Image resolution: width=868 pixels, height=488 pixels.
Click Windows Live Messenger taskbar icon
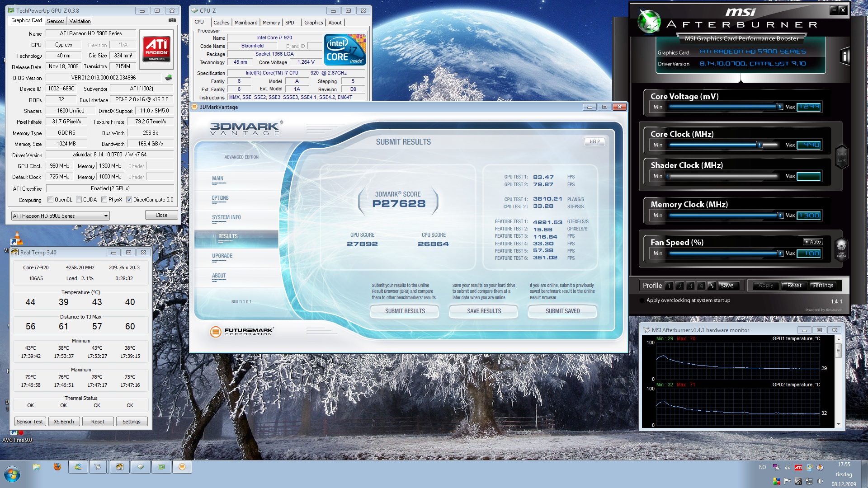click(x=78, y=467)
